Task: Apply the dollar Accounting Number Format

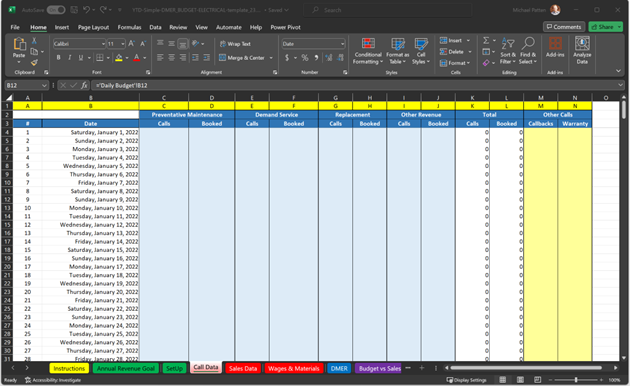Action: click(x=287, y=57)
